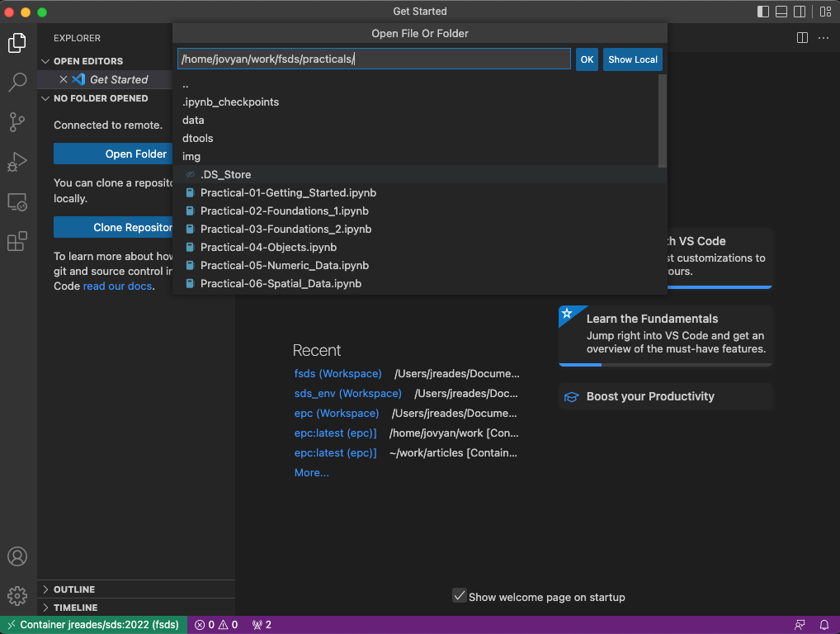Select Practical-02-Foundations_1.ipynb

point(415,211)
